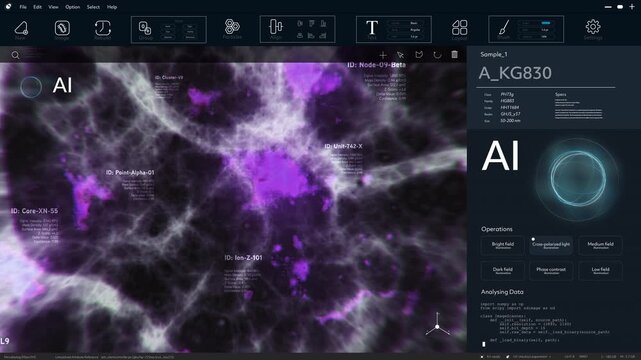Click top-left align option in Align group

point(300,23)
